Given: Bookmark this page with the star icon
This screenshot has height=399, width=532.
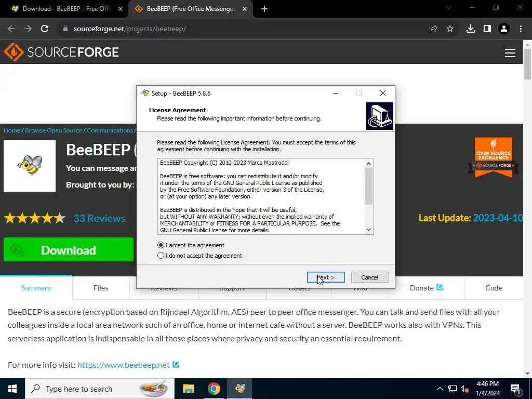Looking at the screenshot, I should pyautogui.click(x=450, y=29).
